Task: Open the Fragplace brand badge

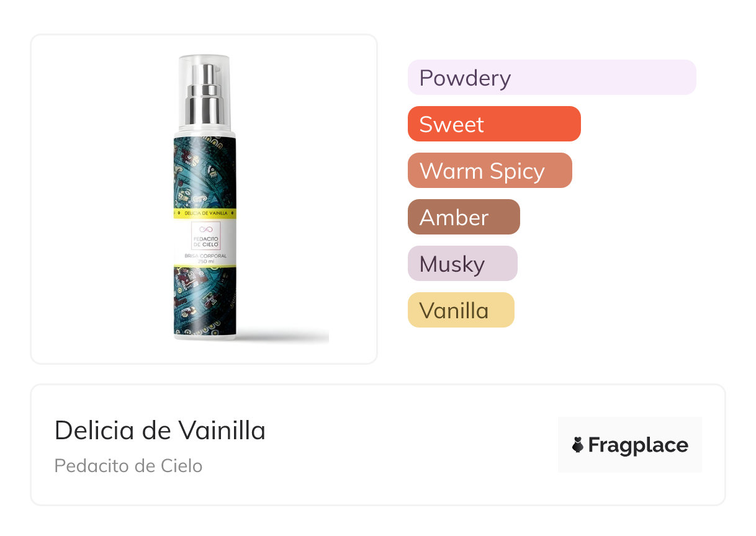Action: pyautogui.click(x=630, y=445)
